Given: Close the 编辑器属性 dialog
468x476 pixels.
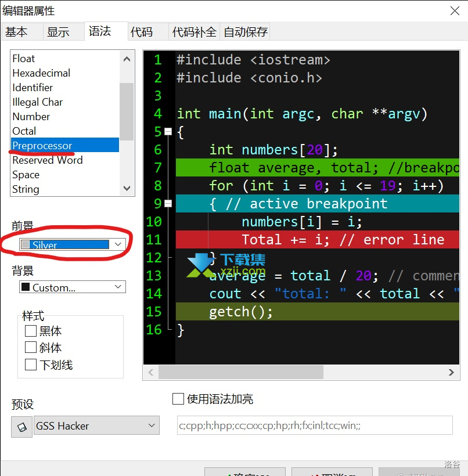Looking at the screenshot, I should pyautogui.click(x=455, y=11).
